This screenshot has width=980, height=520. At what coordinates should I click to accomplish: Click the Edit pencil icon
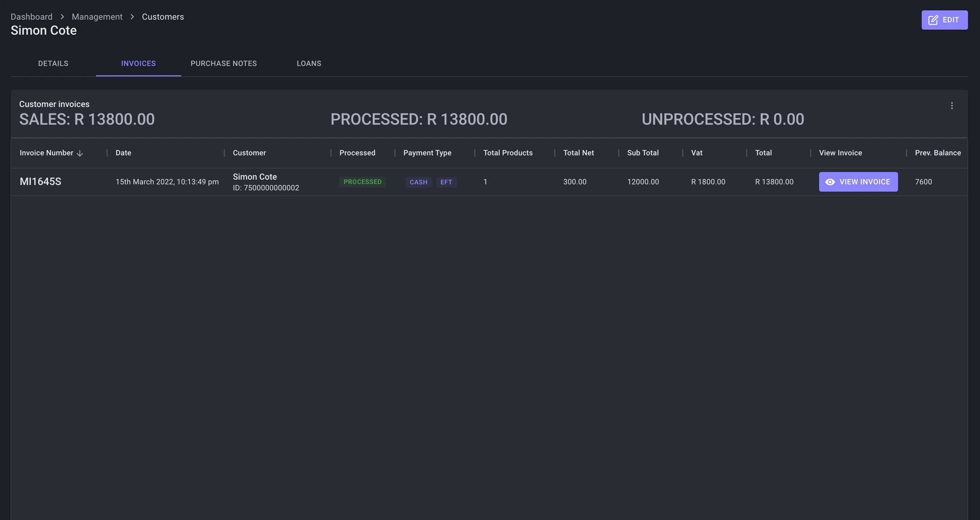[933, 20]
